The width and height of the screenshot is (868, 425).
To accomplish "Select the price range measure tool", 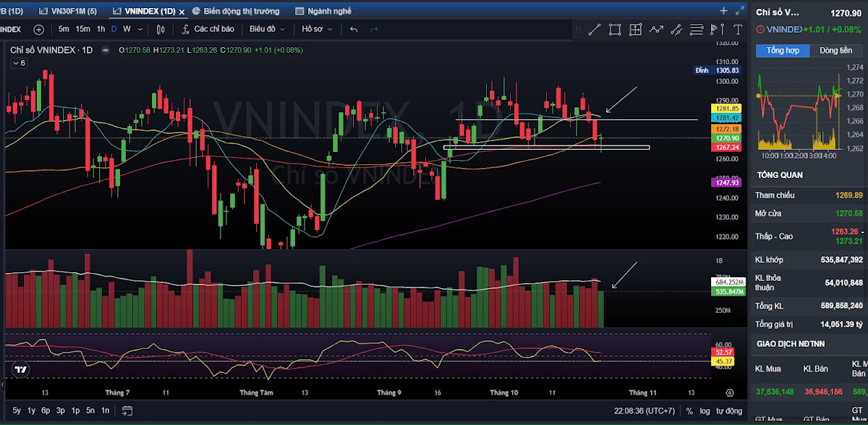I will (718, 30).
